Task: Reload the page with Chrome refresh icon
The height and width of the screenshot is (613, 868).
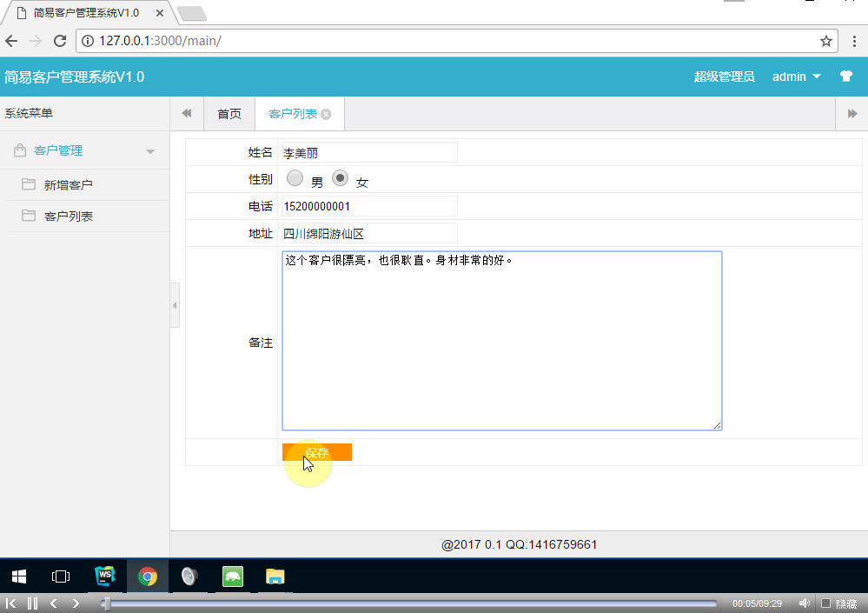Action: pos(58,40)
